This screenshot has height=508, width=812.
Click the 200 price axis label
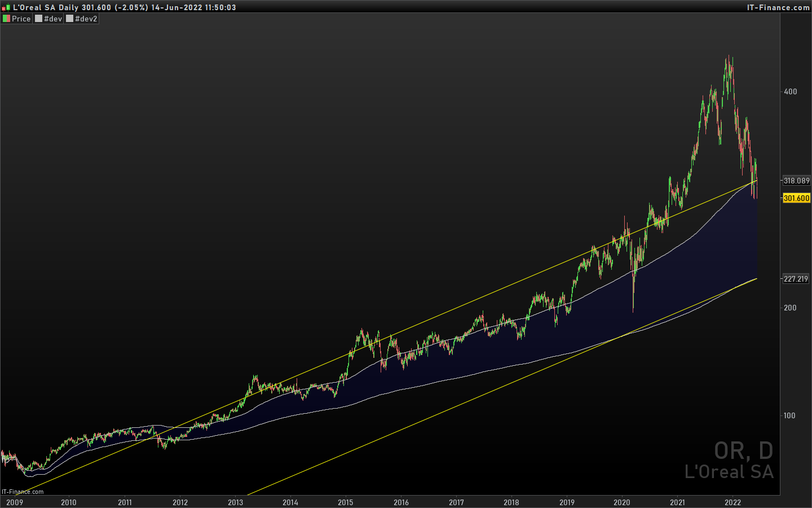(791, 308)
